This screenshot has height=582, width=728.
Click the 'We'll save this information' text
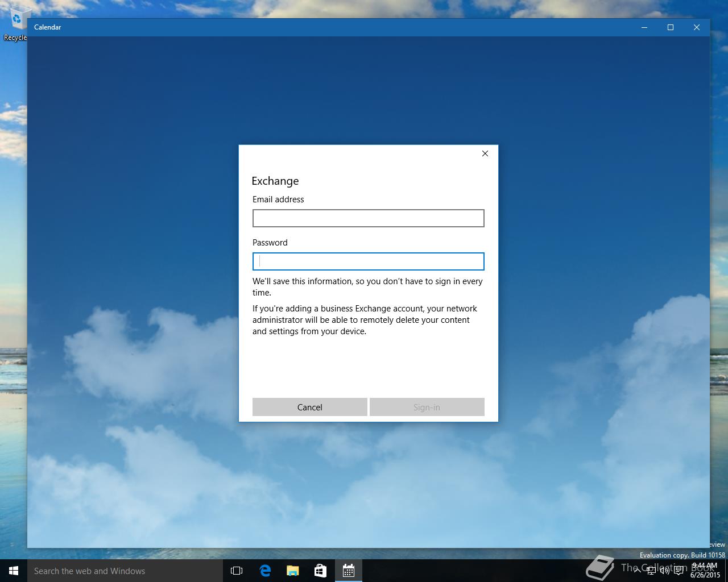[x=367, y=287]
